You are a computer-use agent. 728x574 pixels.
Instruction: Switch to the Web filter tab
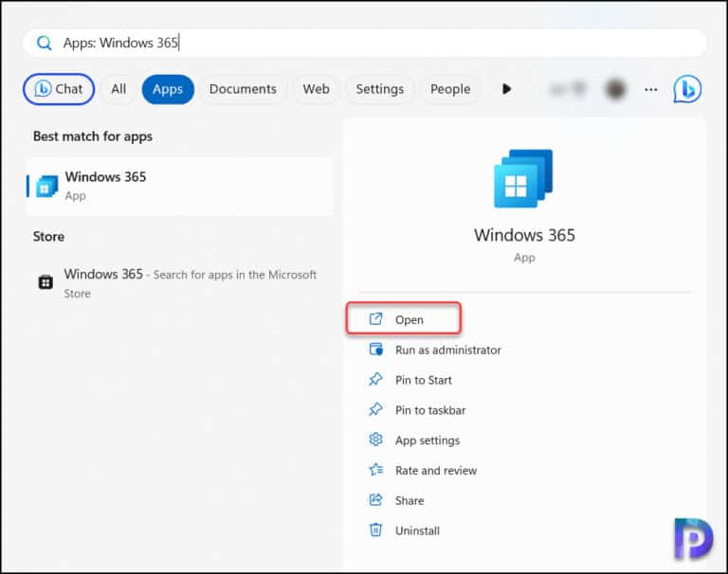pyautogui.click(x=317, y=89)
